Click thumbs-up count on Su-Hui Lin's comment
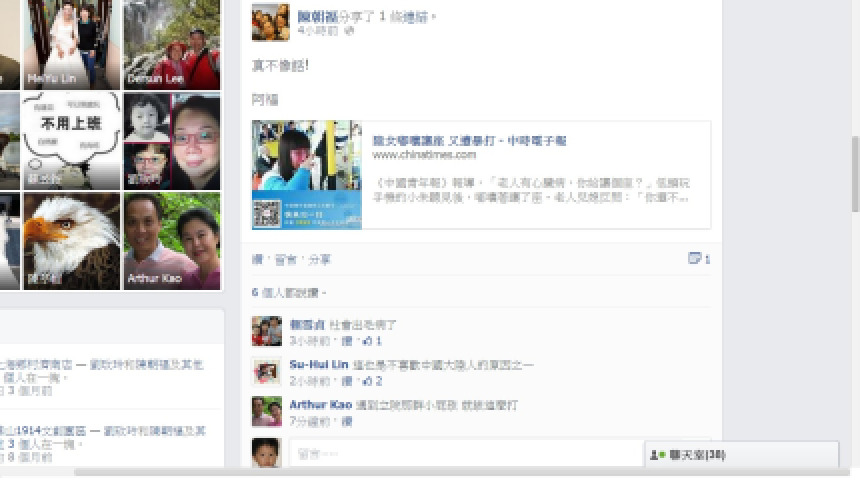 (x=372, y=381)
